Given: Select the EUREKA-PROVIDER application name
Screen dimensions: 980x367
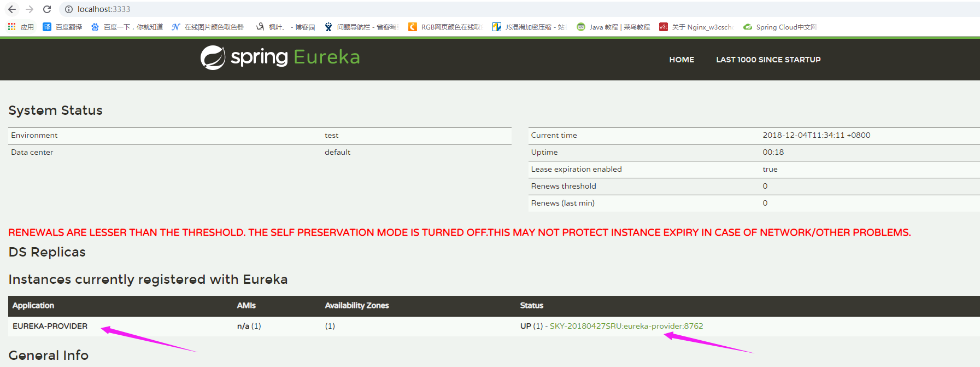Looking at the screenshot, I should point(50,326).
